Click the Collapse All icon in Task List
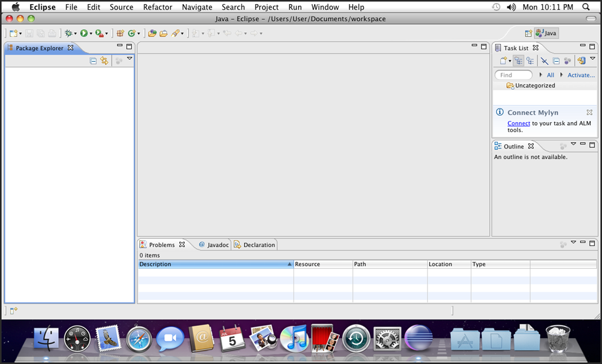Image resolution: width=602 pixels, height=364 pixels. [556, 60]
